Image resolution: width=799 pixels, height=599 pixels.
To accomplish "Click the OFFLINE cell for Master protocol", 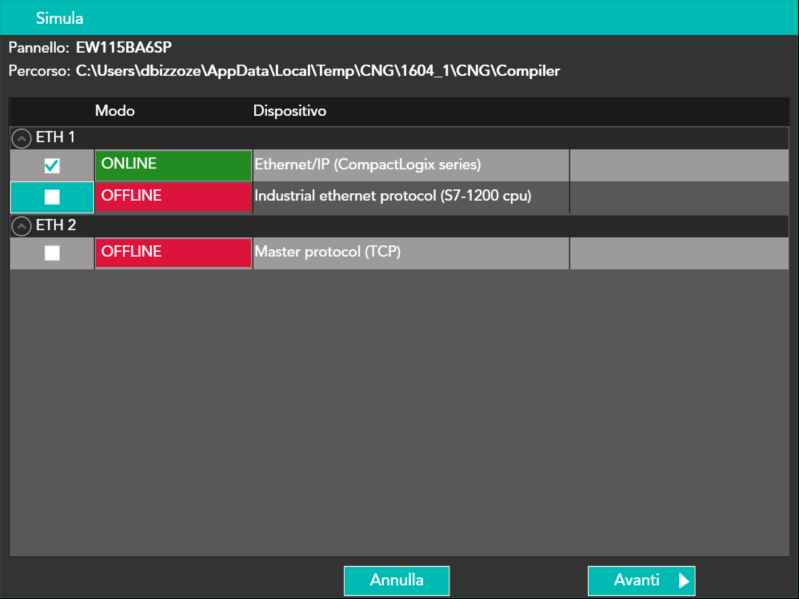I will point(173,253).
